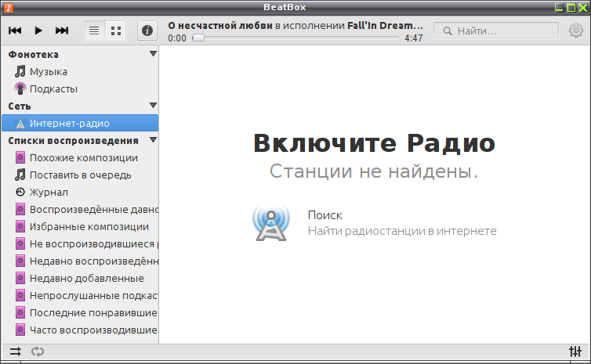
Task: Click the music note icon beside Музыка
Action: point(20,71)
